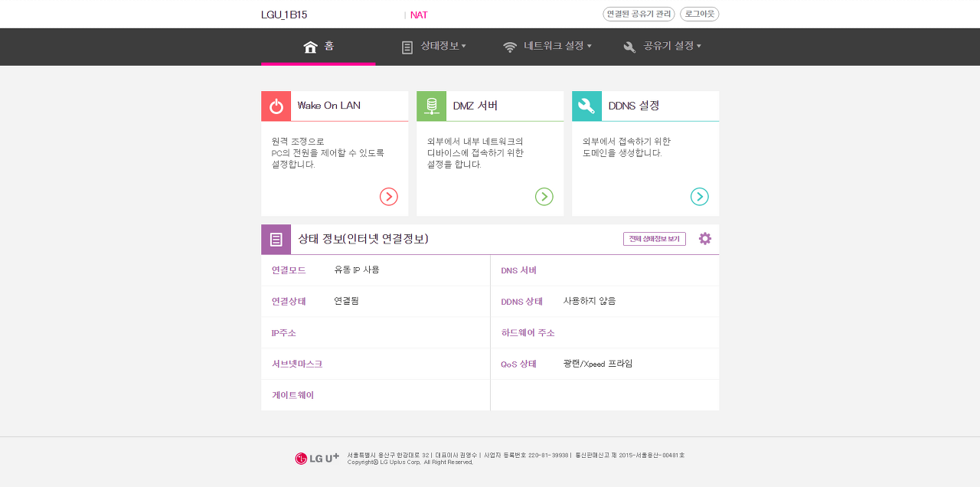Select the 연결상태 label

(x=289, y=302)
